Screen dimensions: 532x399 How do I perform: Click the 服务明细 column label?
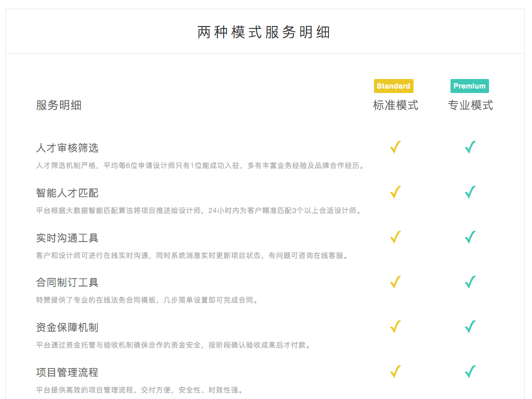coord(58,105)
